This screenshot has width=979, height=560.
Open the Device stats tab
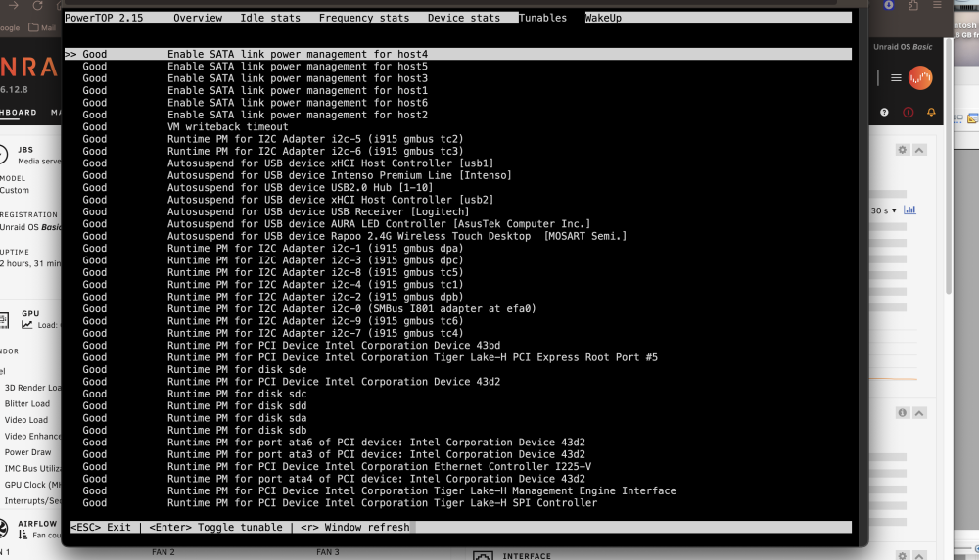tap(464, 18)
